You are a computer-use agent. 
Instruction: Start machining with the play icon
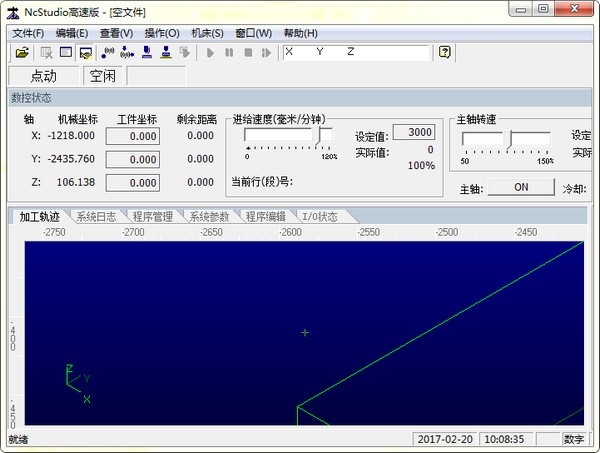[x=210, y=53]
